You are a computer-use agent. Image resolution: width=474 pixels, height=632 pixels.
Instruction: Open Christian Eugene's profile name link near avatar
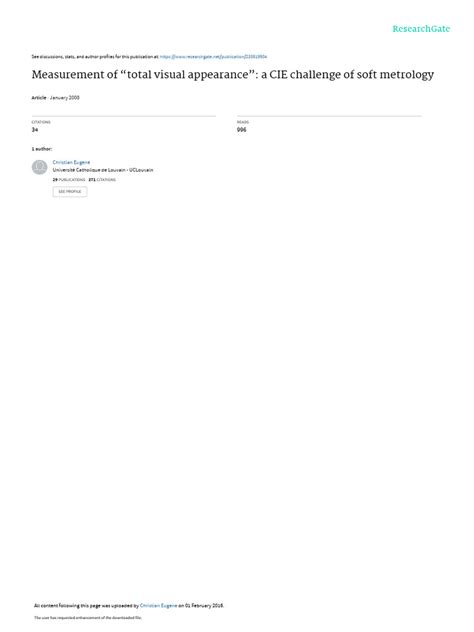point(71,162)
